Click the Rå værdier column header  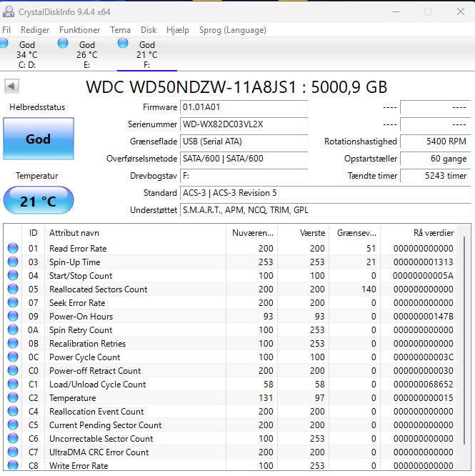pos(419,233)
